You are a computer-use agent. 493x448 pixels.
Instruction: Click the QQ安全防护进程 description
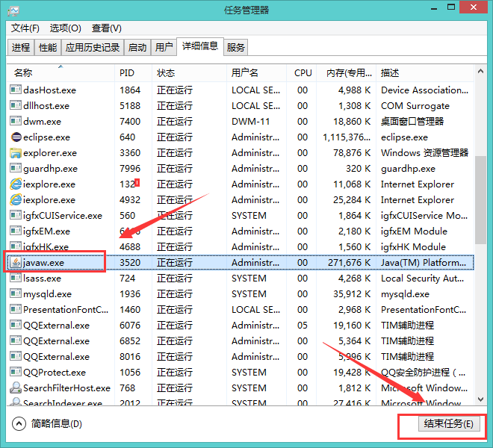point(423,373)
